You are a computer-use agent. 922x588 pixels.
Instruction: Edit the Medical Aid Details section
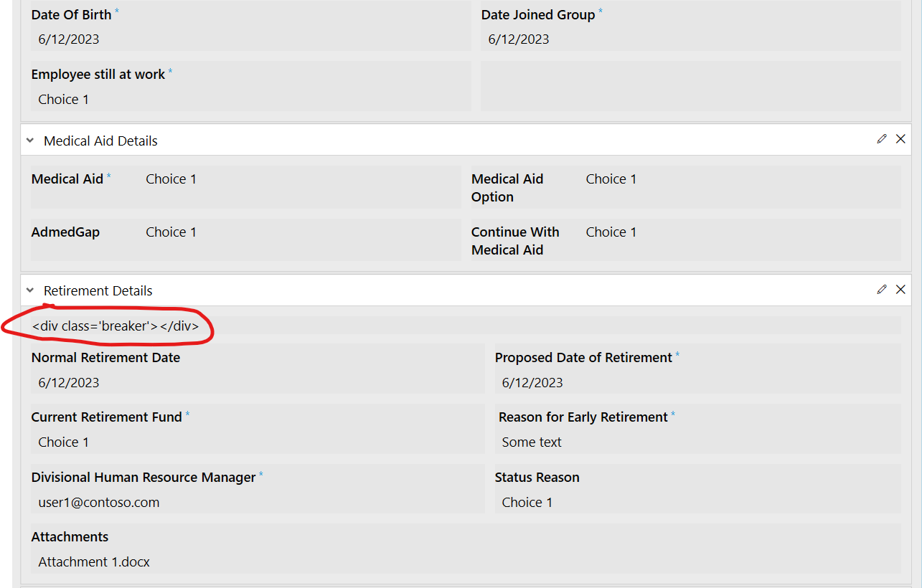pyautogui.click(x=882, y=139)
